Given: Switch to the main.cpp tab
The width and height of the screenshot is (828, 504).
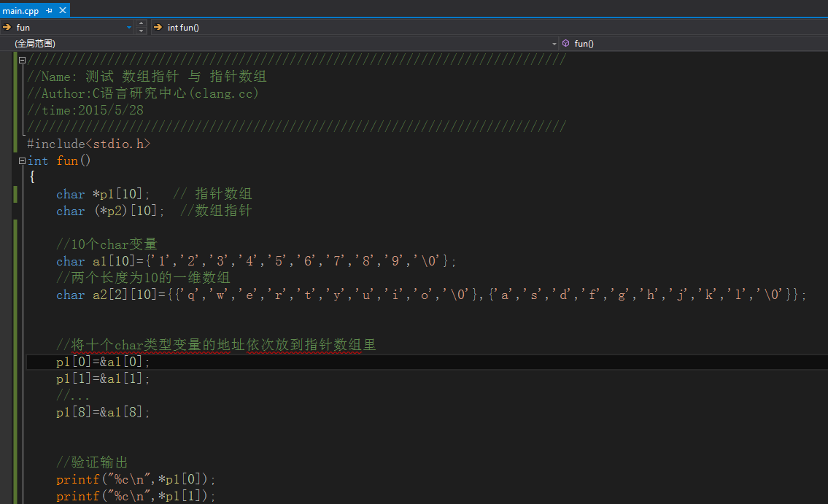Looking at the screenshot, I should (x=21, y=11).
